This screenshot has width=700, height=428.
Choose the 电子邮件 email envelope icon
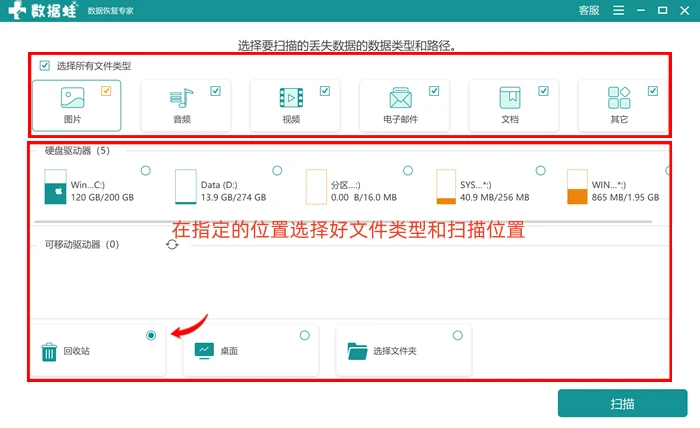(400, 98)
